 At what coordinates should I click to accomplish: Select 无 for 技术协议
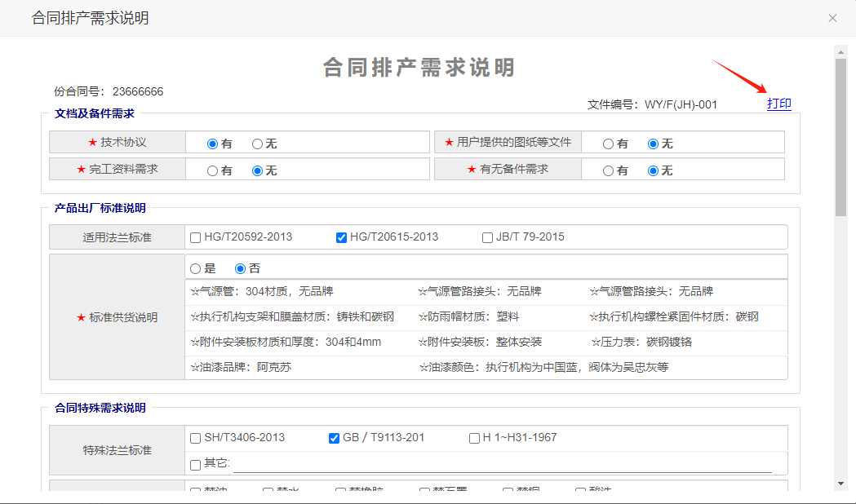tap(257, 144)
